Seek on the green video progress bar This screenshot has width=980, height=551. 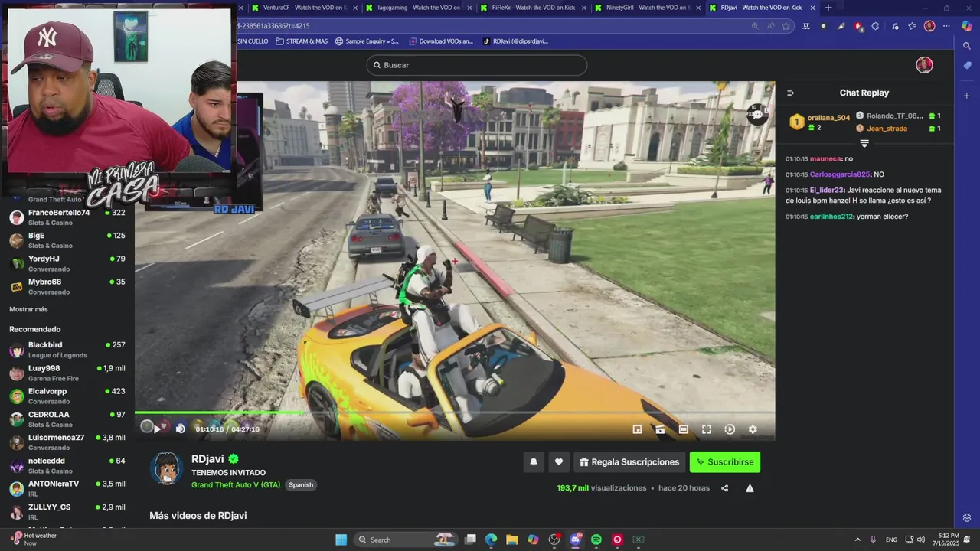(455, 412)
